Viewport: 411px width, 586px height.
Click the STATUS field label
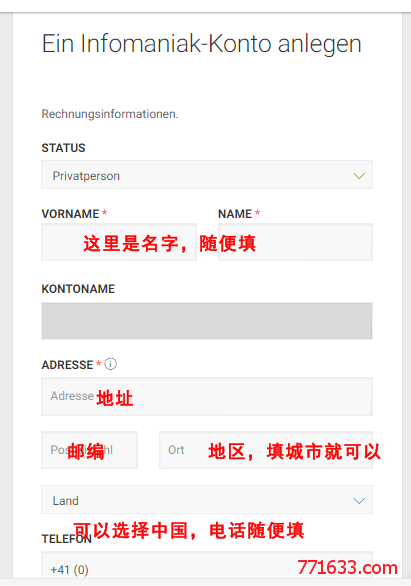(64, 148)
